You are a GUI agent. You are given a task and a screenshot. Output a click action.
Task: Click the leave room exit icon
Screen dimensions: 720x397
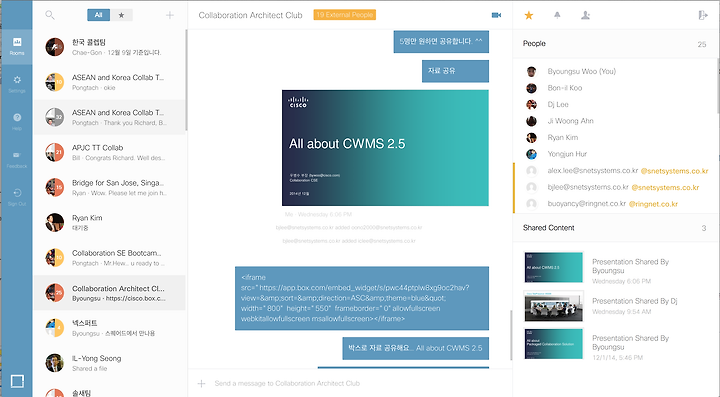[703, 15]
